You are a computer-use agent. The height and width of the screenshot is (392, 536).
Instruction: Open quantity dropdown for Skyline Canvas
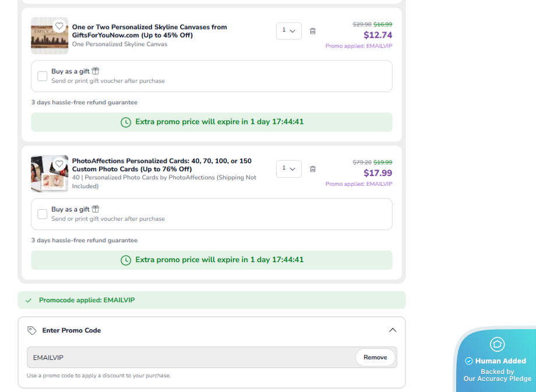coord(288,31)
